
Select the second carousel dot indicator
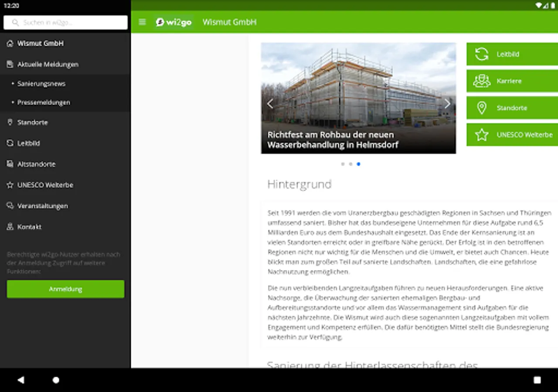pos(350,164)
